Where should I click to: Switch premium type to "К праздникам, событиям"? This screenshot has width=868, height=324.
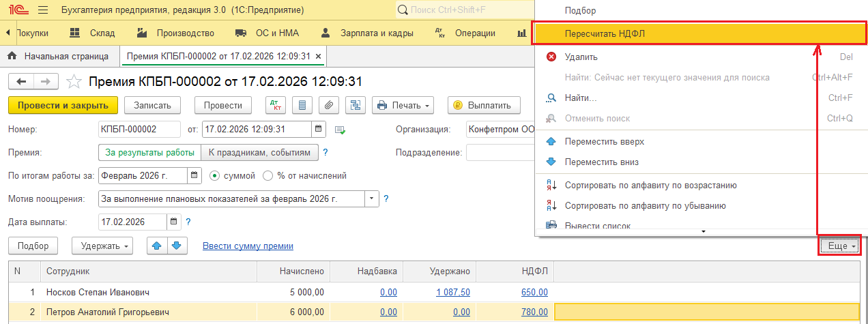pyautogui.click(x=259, y=152)
